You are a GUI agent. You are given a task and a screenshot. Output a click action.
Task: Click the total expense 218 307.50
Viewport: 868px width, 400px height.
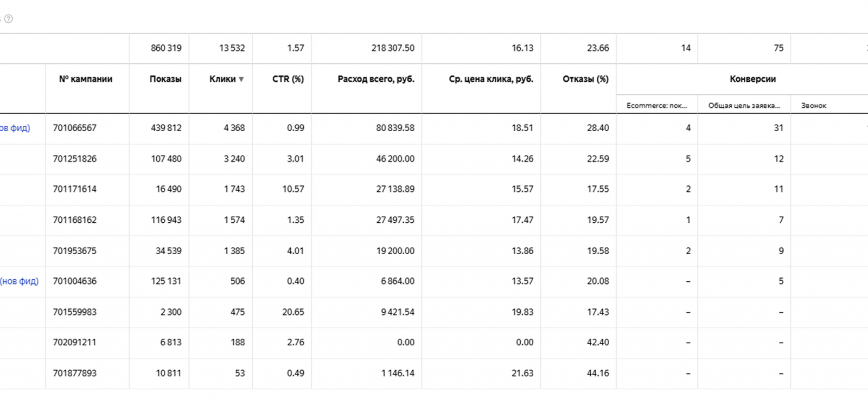pos(393,48)
